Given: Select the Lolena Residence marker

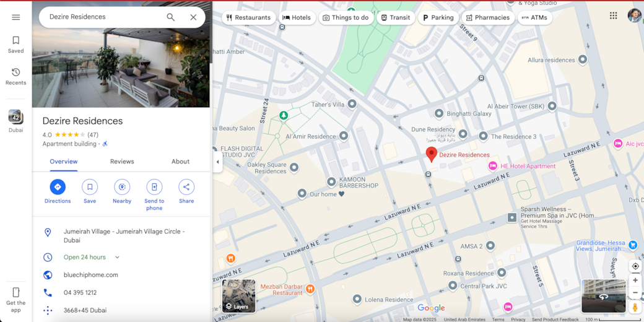Looking at the screenshot, I should coord(357,300).
